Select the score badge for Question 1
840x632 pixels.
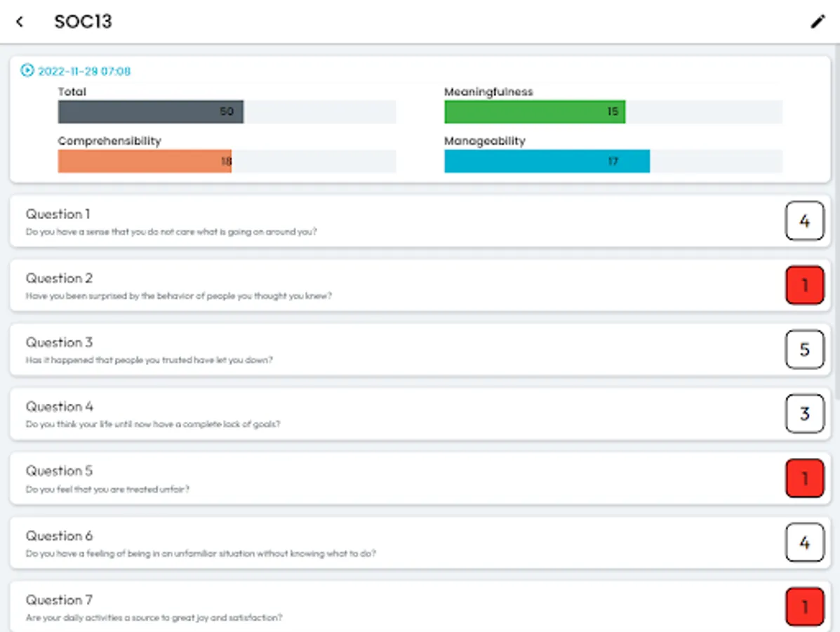pyautogui.click(x=804, y=221)
